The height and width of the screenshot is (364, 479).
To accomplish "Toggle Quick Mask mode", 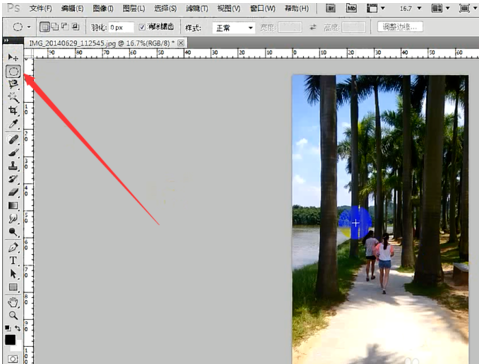I will [x=13, y=359].
